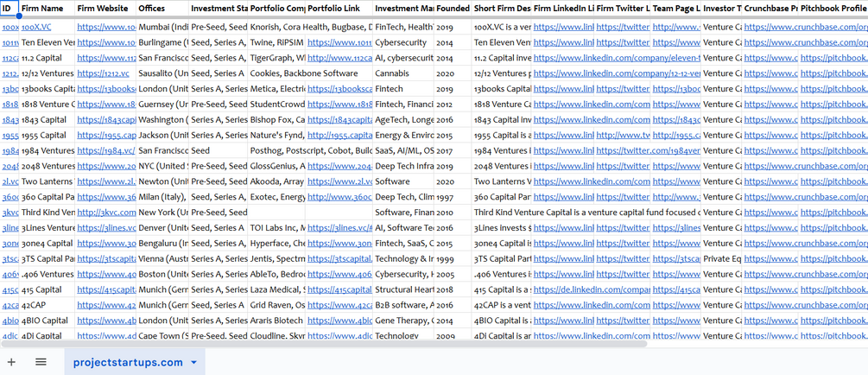This screenshot has width=868, height=375.
Task: Select the 1955 Capital name cell
Action: click(48, 135)
